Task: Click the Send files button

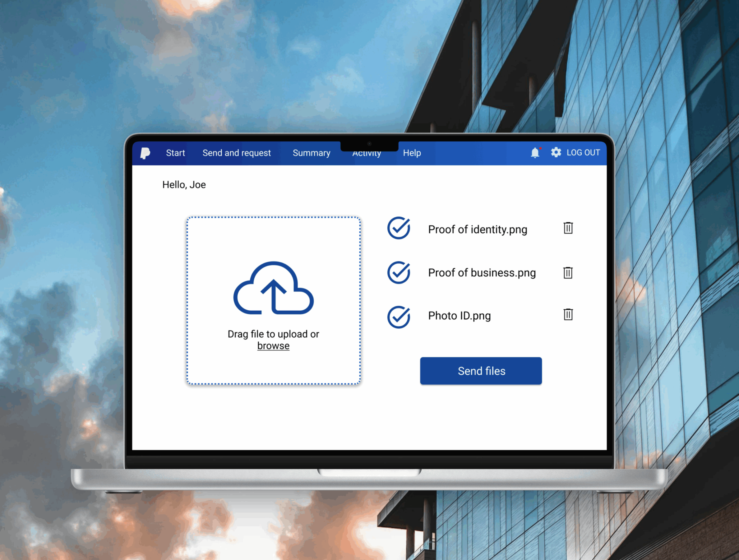Action: 481,371
